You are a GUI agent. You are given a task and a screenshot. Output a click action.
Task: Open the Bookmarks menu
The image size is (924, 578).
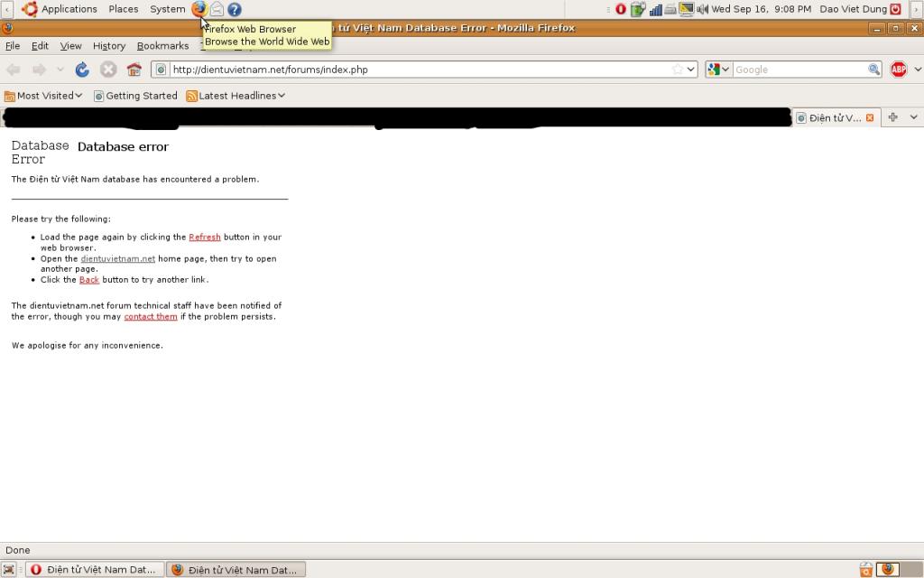pos(162,45)
